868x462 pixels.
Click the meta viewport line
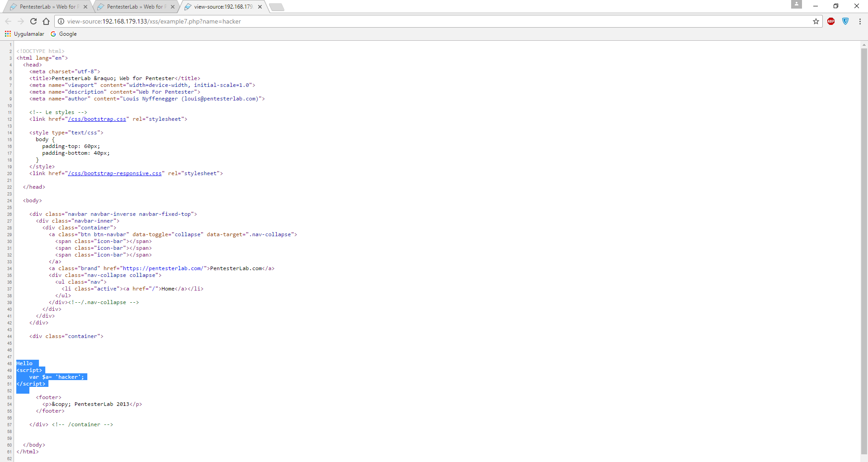coord(142,85)
